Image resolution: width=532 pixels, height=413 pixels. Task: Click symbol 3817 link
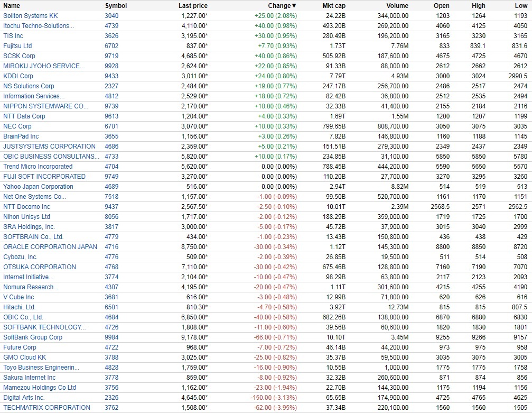(x=111, y=227)
